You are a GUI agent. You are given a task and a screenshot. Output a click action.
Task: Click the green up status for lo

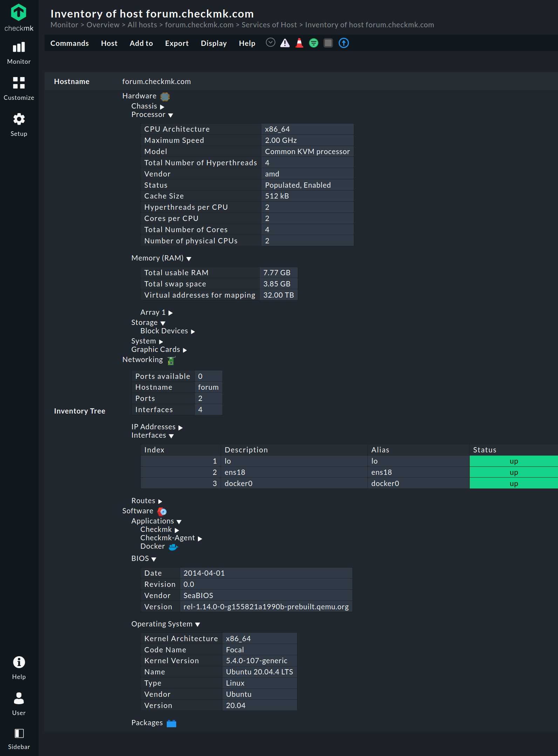[x=514, y=461]
